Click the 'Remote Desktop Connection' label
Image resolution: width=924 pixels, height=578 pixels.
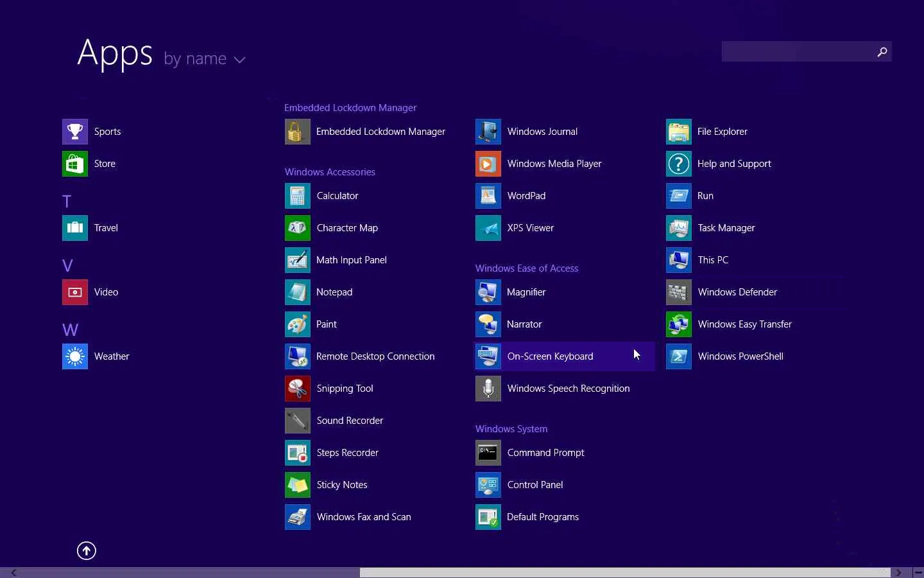click(x=375, y=356)
